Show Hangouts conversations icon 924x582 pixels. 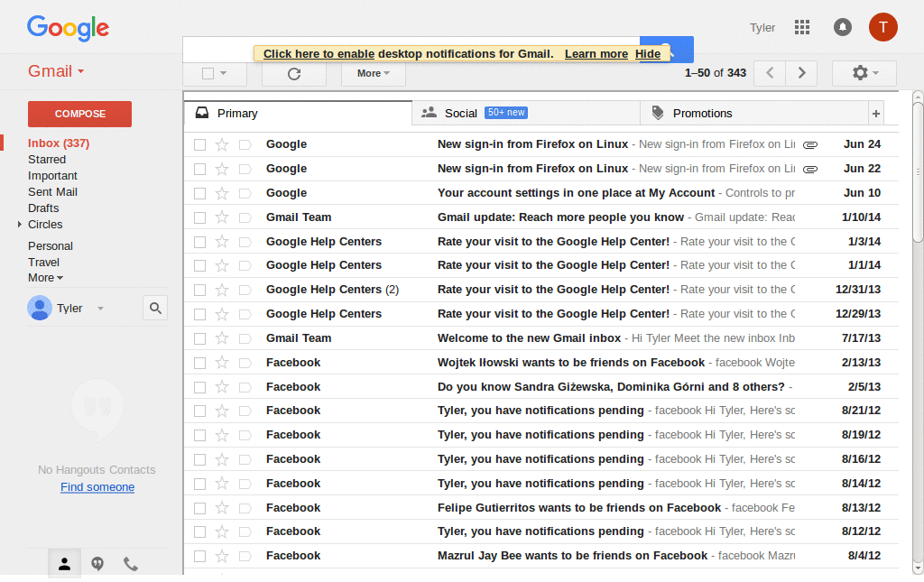(x=97, y=564)
